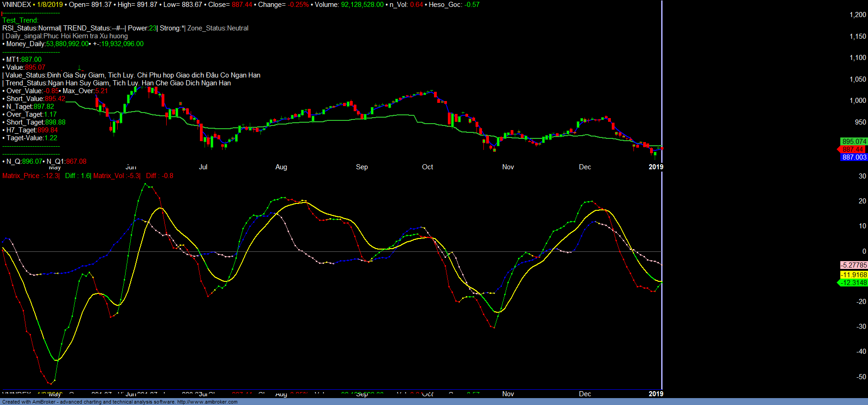Select the Test_Trend indicator title
Screen dimensions: 868x405
coord(20,20)
